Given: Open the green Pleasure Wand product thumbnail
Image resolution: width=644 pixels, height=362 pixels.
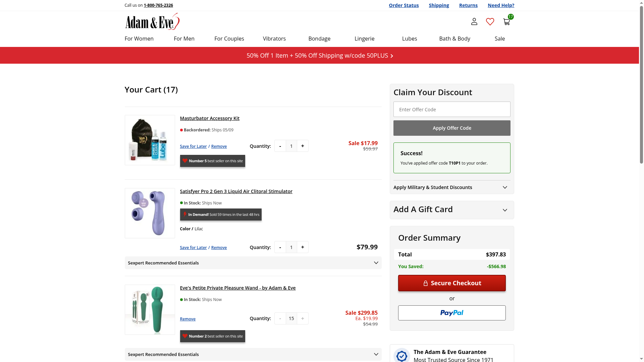Looking at the screenshot, I should (150, 310).
